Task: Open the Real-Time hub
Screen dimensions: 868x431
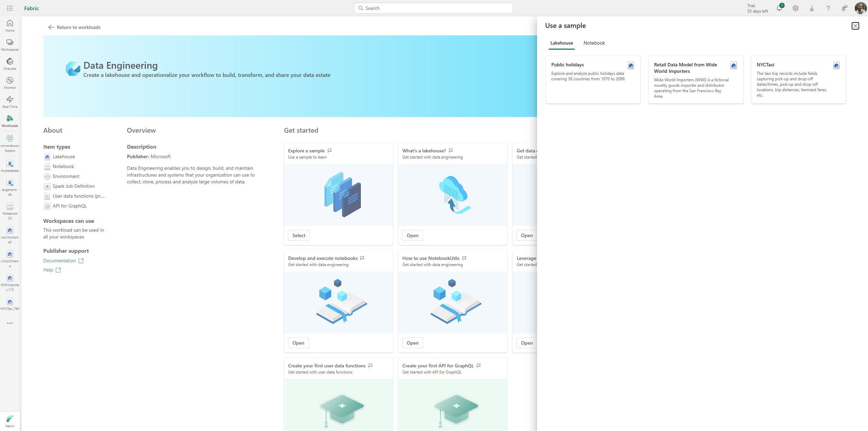Action: tap(10, 102)
